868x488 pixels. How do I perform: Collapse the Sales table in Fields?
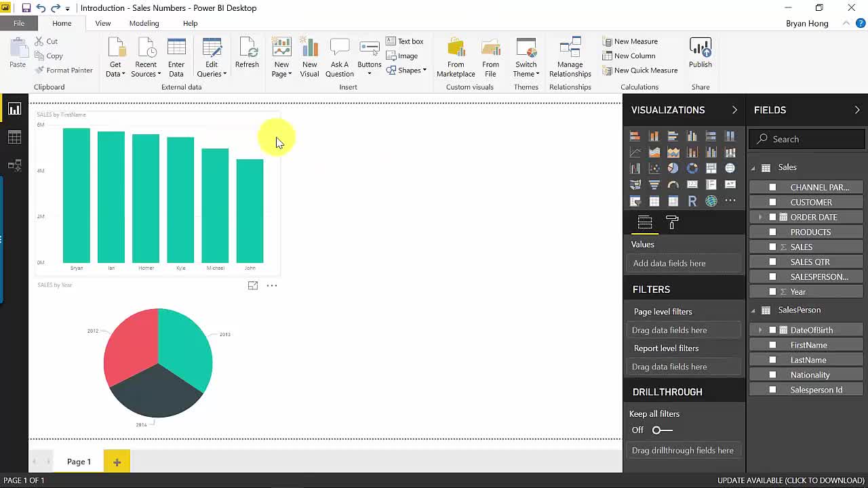tap(753, 167)
